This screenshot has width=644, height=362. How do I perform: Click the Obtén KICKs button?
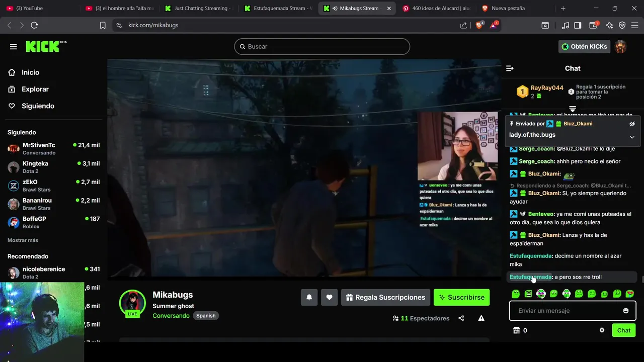coord(584,46)
